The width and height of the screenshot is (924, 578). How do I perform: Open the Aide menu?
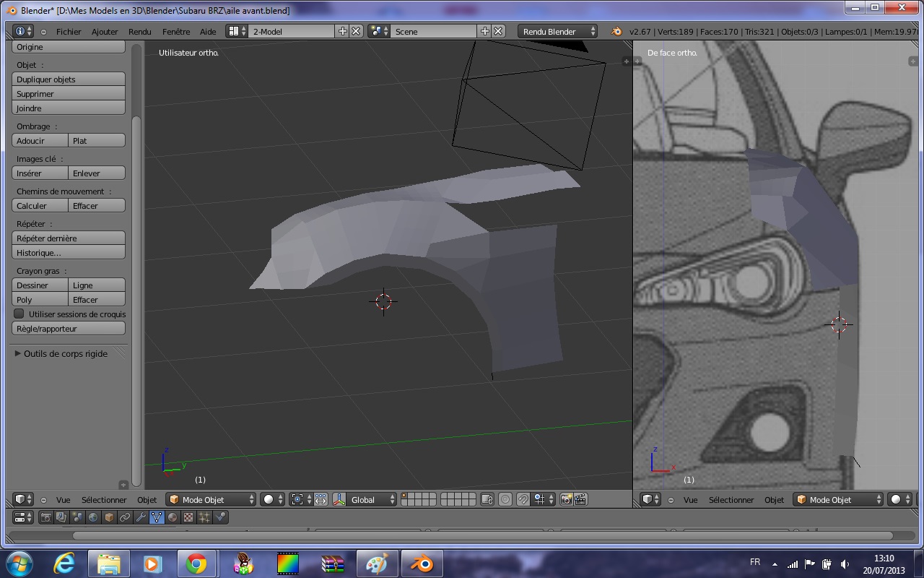click(x=208, y=32)
